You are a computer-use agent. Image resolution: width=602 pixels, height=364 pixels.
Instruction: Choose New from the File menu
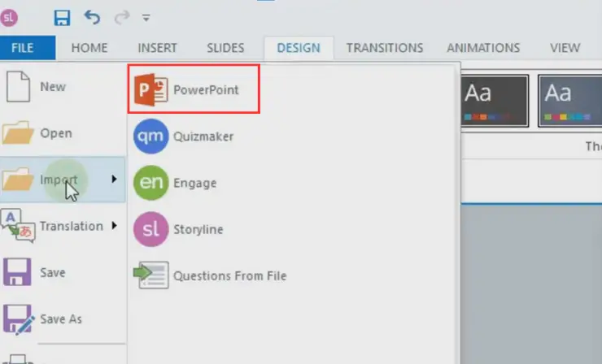(x=53, y=87)
